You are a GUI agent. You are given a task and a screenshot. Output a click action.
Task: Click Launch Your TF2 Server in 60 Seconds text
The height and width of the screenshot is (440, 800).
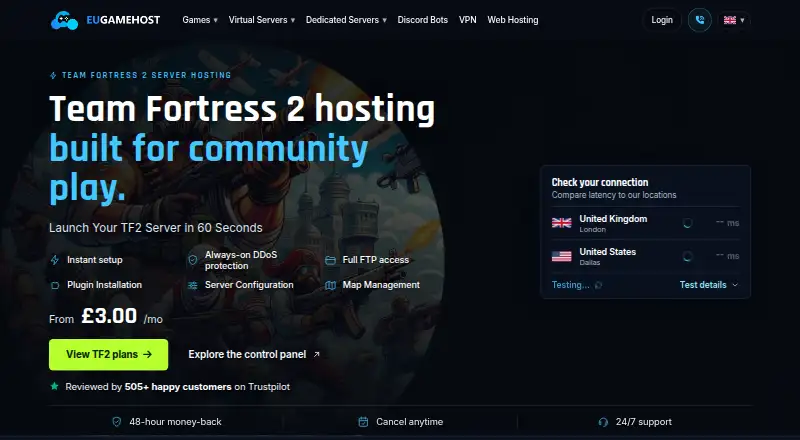click(x=156, y=228)
